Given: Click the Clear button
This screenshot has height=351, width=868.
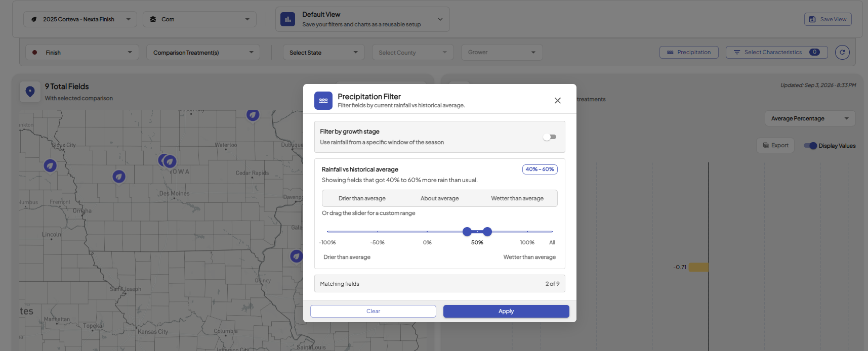Looking at the screenshot, I should coord(373,312).
